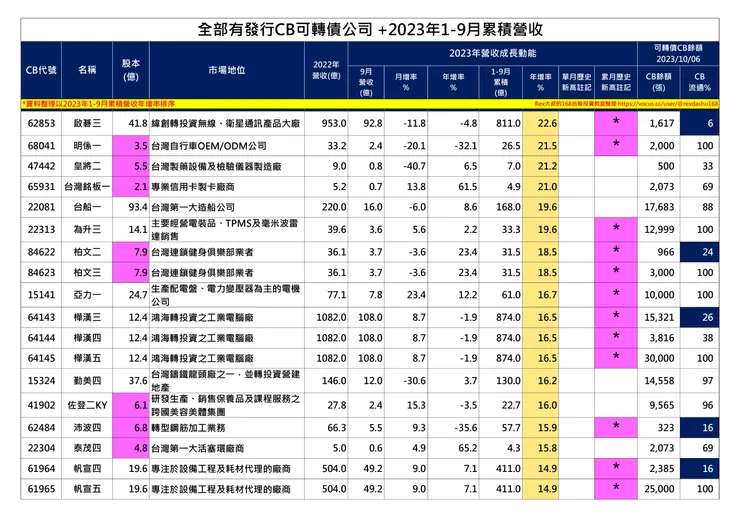Click the 22.6 growth rate for 啟碁三
The image size is (740, 523).
[547, 124]
